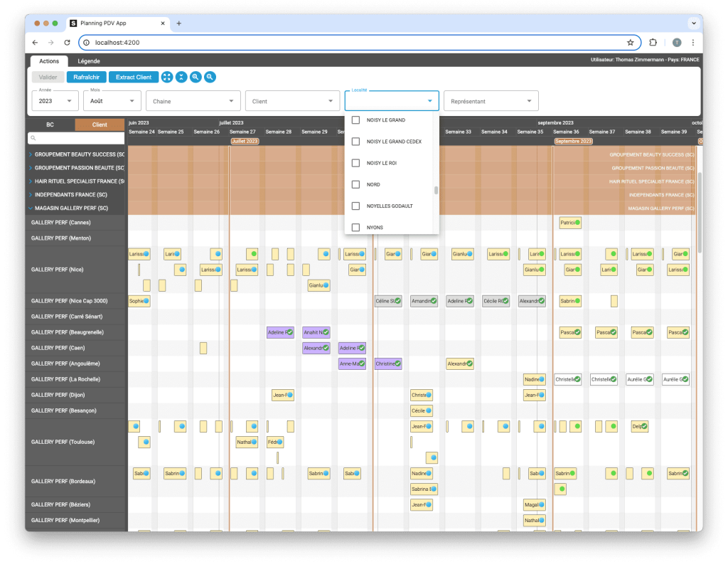Screen dimensions: 728x562
Task: Open the Client filter dropdown
Action: [x=292, y=101]
